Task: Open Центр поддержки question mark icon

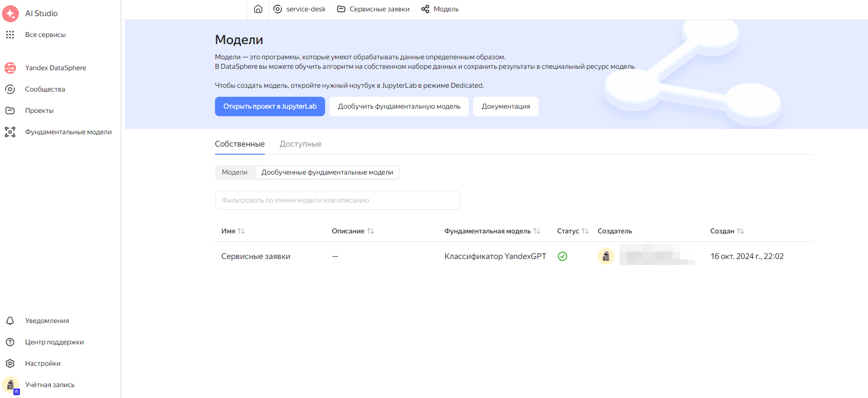Action: [10, 342]
